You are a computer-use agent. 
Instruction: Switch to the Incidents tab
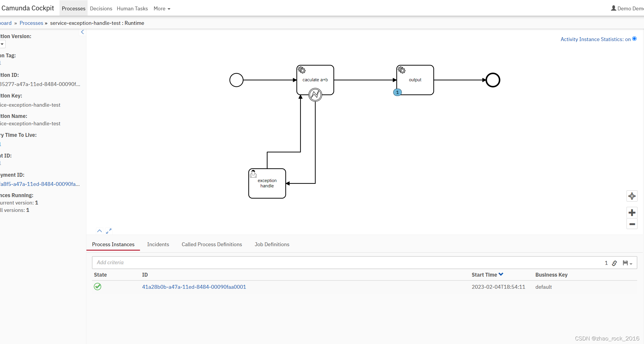(x=158, y=244)
